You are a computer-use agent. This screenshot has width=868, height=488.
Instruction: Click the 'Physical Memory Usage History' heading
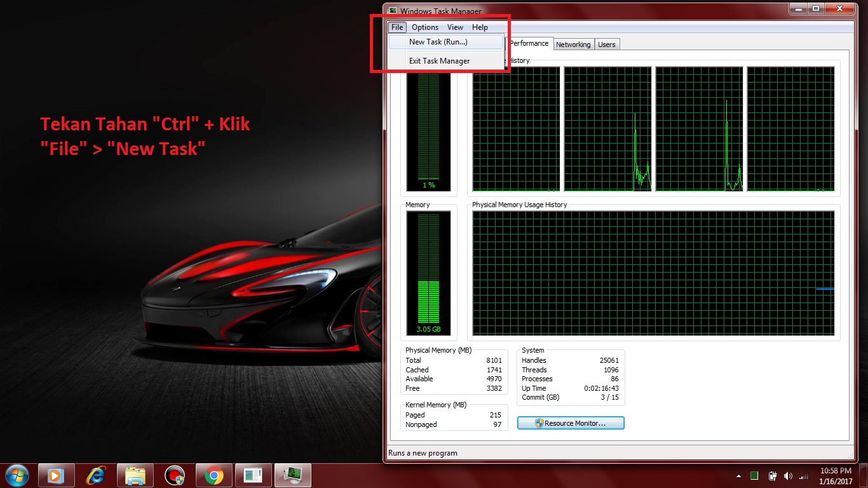(519, 205)
